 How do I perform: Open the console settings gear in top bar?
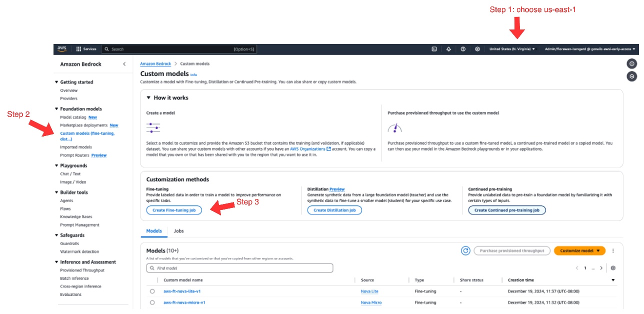[x=477, y=49]
